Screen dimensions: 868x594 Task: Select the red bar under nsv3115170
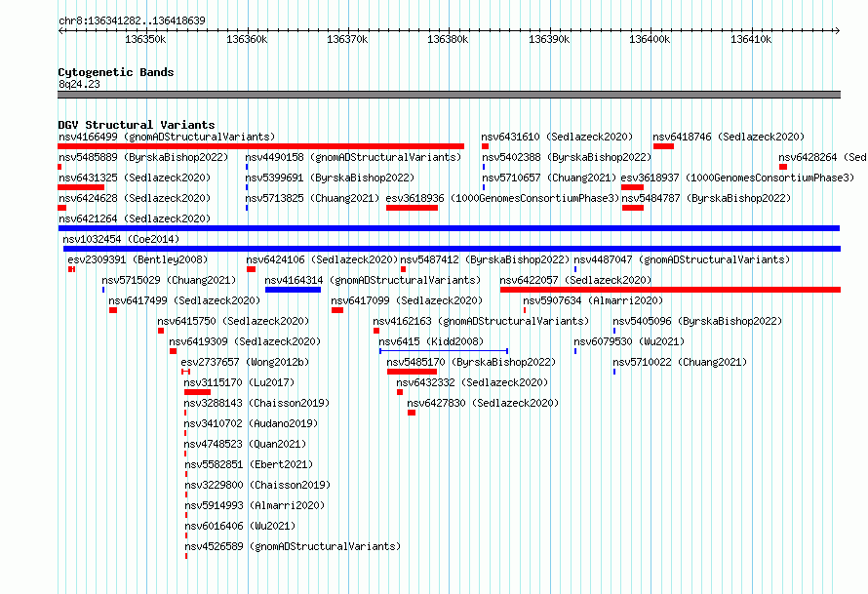click(x=197, y=392)
